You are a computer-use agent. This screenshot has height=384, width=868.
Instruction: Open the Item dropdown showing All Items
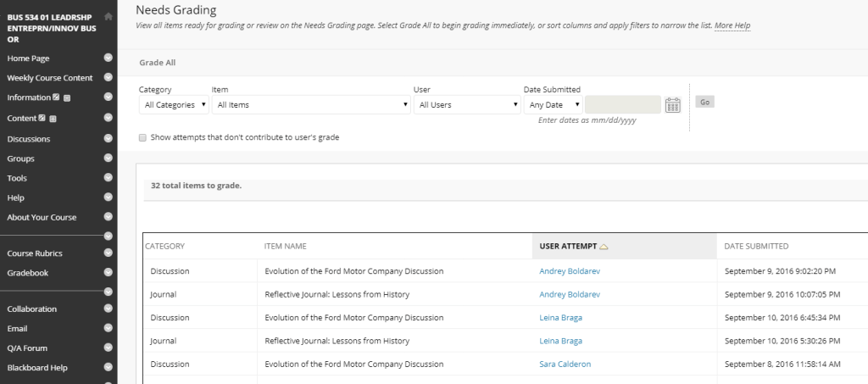[x=311, y=105]
